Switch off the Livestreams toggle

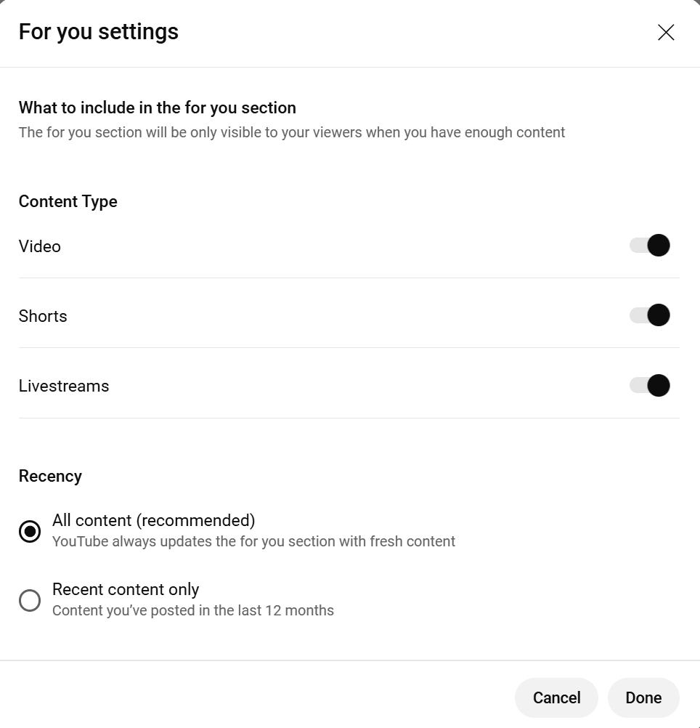pos(650,385)
